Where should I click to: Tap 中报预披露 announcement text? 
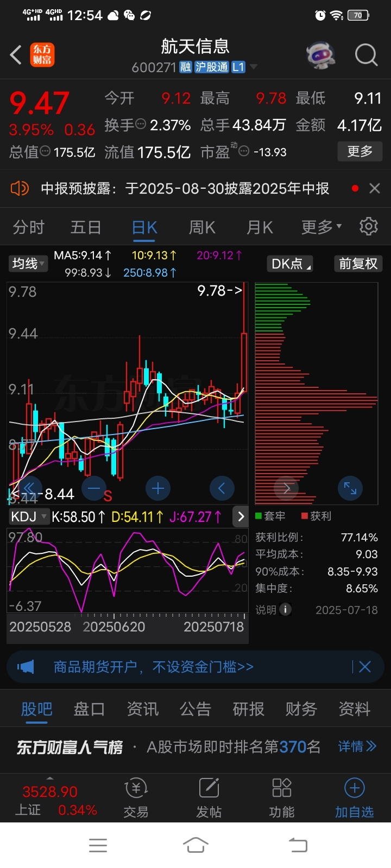(185, 188)
